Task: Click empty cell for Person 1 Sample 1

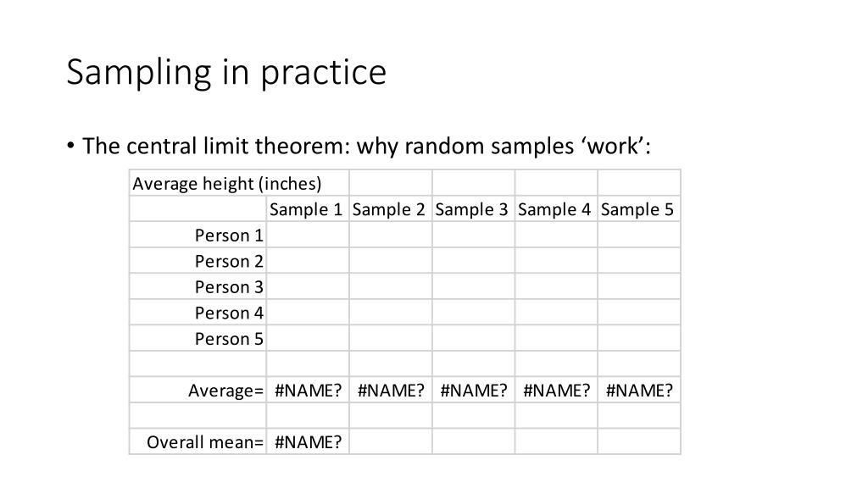Action: pos(308,236)
